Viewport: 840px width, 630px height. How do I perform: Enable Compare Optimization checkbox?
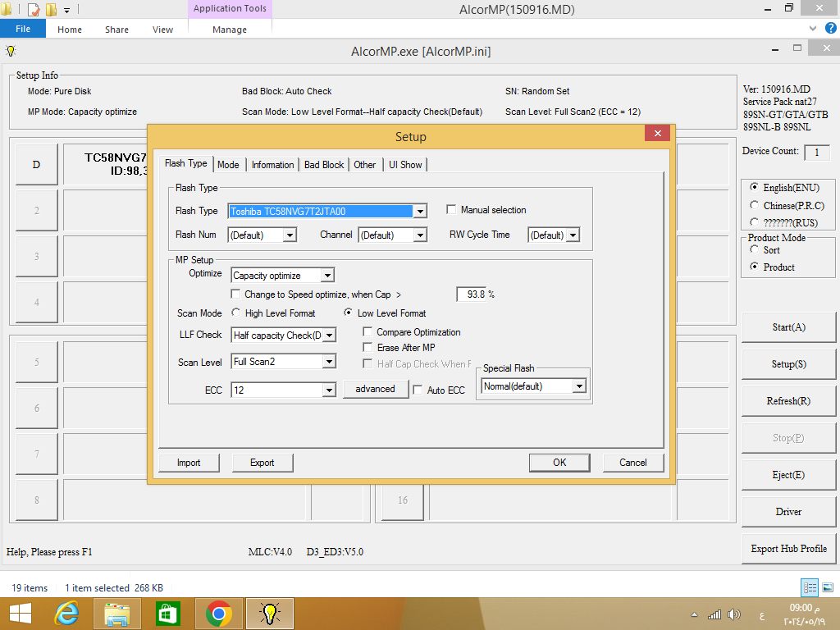(x=367, y=331)
